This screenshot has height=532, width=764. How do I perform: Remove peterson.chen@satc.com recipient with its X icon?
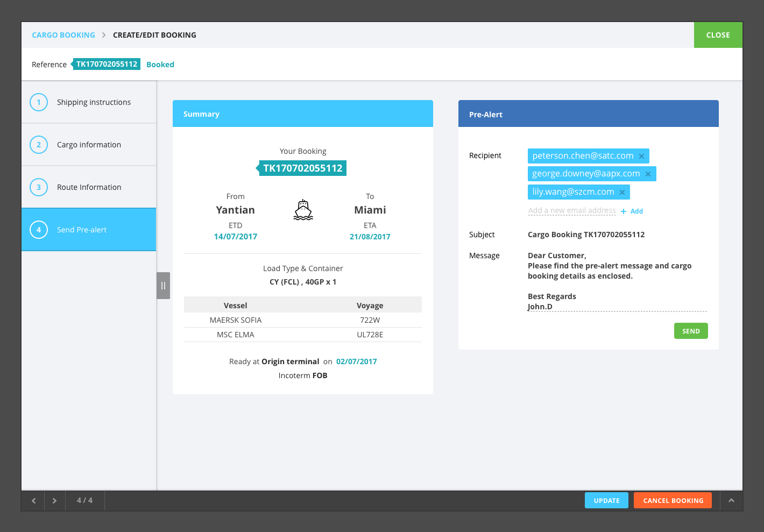coord(641,155)
